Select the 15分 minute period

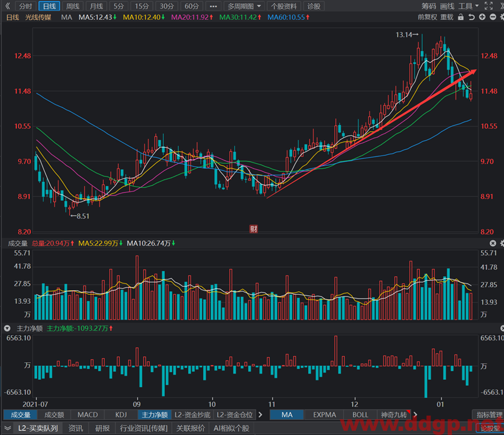142,6
